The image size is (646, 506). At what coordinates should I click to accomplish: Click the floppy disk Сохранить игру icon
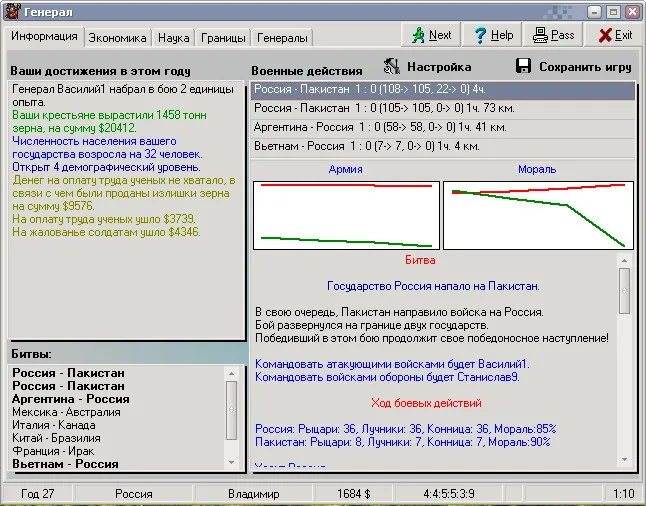(x=524, y=67)
